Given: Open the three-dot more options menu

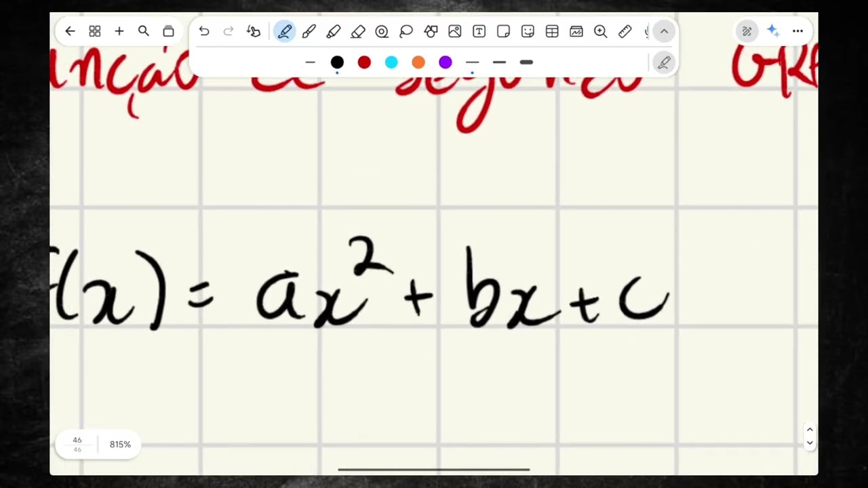Looking at the screenshot, I should pyautogui.click(x=797, y=31).
